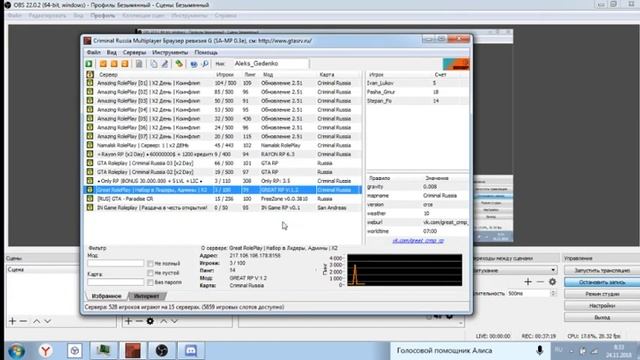Select 'IN Game Roleplay' server row

[x=222, y=208]
